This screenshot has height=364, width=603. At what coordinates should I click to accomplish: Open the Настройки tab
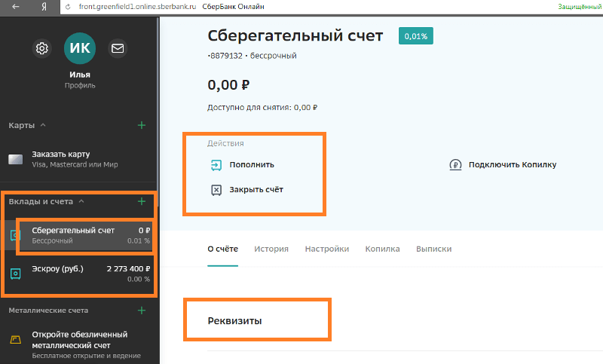coord(327,249)
